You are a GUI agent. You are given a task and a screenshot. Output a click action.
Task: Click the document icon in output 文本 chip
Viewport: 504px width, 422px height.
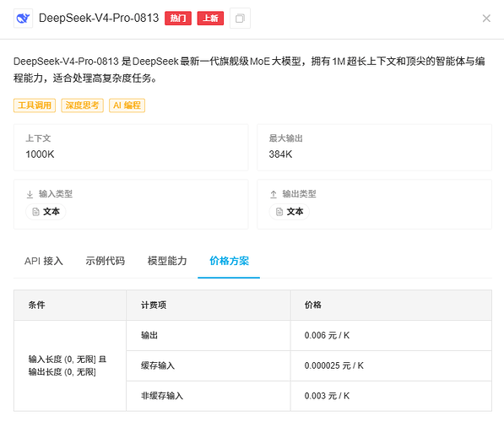[279, 212]
